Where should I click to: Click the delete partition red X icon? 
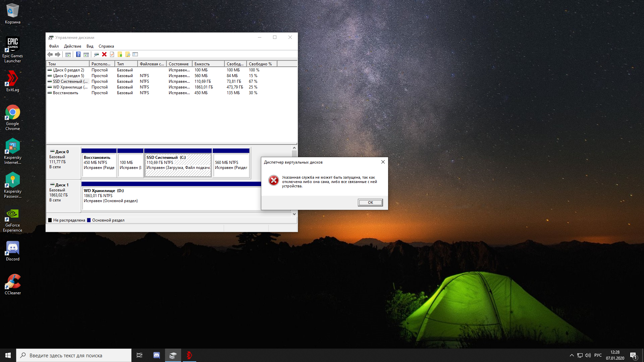coord(104,54)
